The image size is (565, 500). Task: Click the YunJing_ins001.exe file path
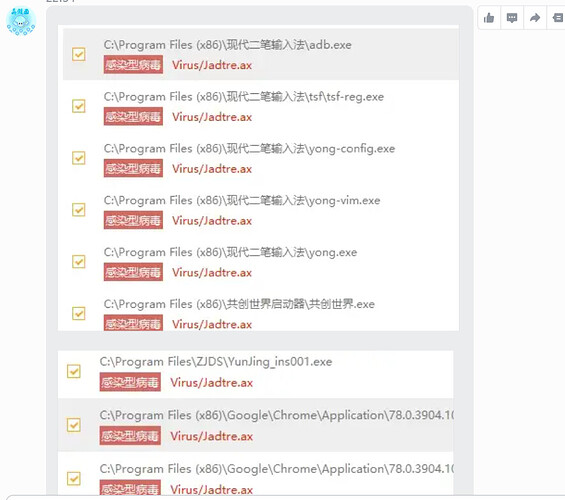point(216,362)
